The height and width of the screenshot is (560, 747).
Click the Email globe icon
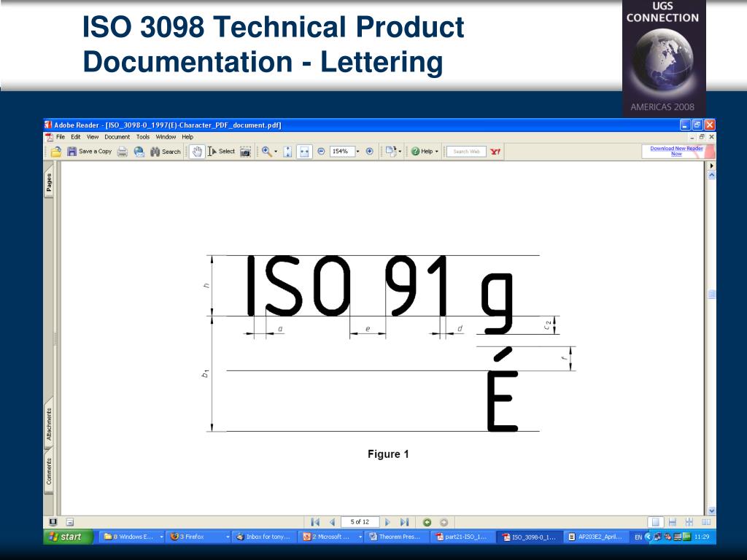click(139, 152)
